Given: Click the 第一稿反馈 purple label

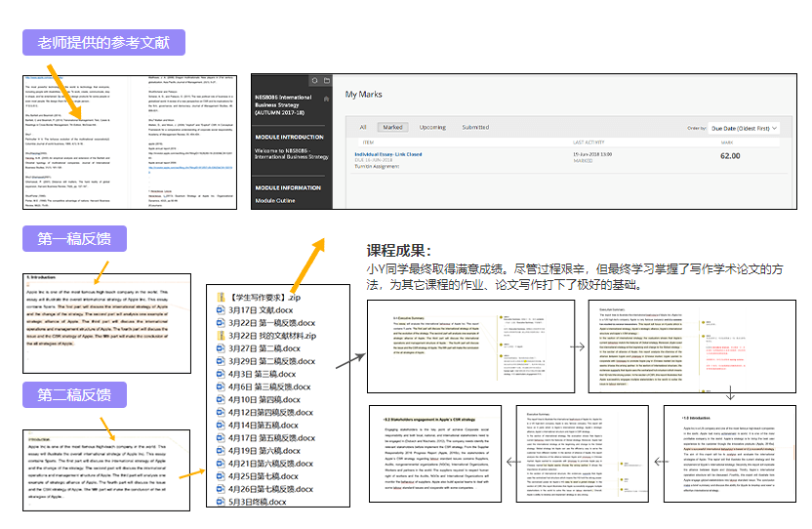Looking at the screenshot, I should 74,239.
